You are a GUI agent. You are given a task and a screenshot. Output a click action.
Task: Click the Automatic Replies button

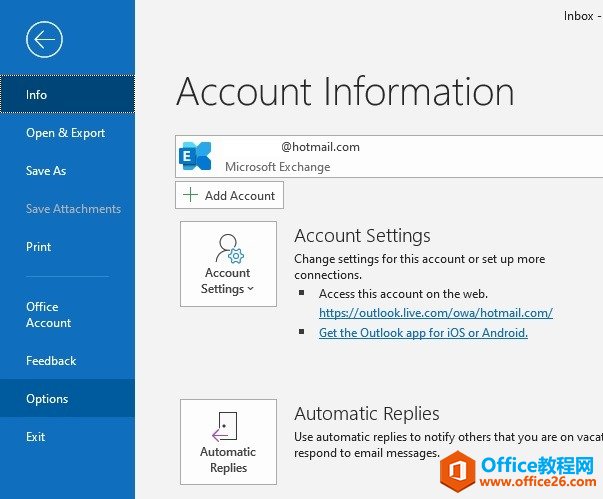tap(228, 442)
